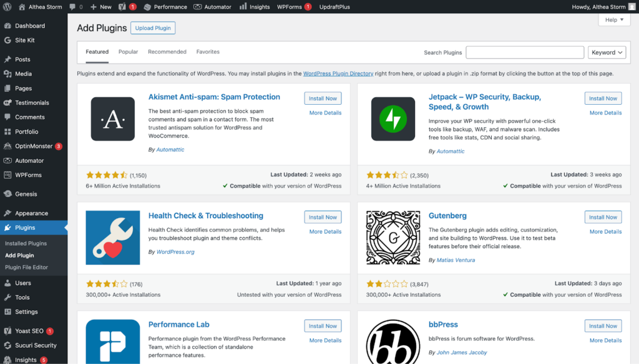Switch to the Recommended tab
Viewport: 639px width, 364px height.
tap(167, 52)
